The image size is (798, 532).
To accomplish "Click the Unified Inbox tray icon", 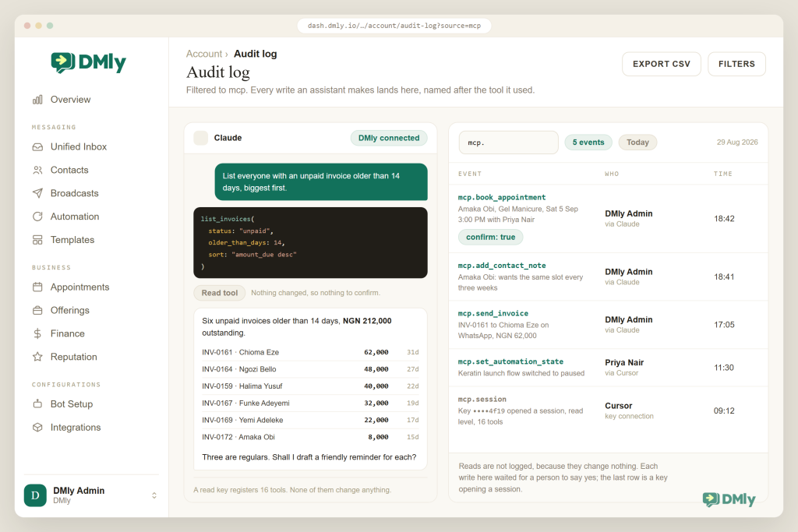I will click(x=37, y=147).
